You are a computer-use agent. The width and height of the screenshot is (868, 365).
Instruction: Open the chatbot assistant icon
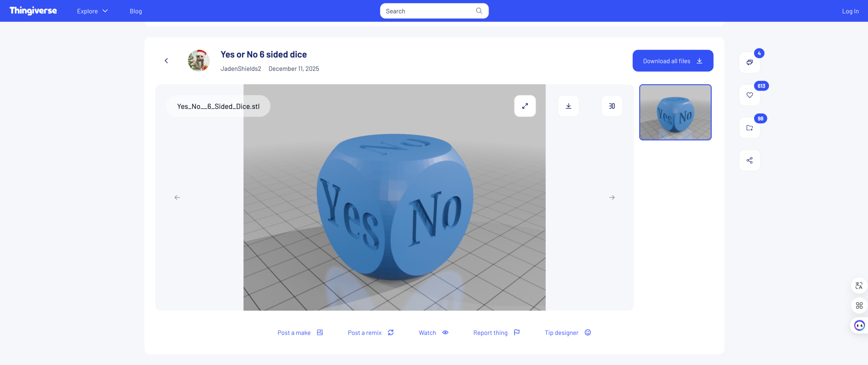click(859, 325)
